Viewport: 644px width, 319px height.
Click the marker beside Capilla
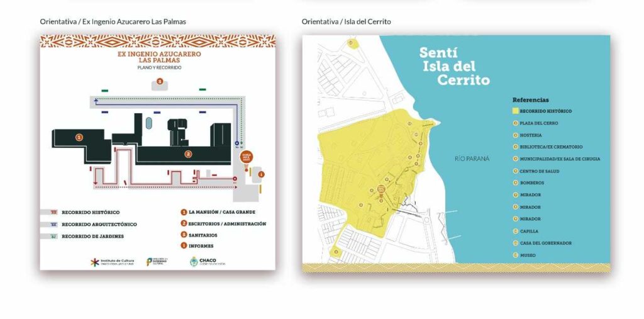pos(516,231)
